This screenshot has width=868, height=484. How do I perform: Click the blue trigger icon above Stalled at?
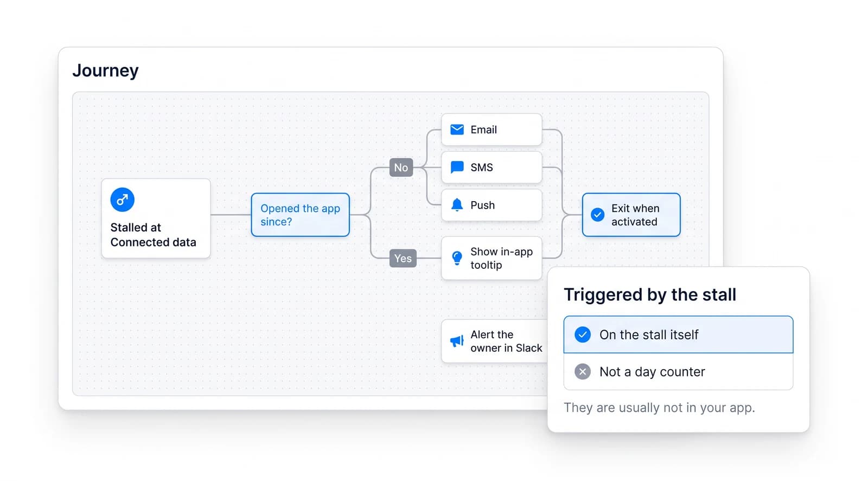(123, 200)
